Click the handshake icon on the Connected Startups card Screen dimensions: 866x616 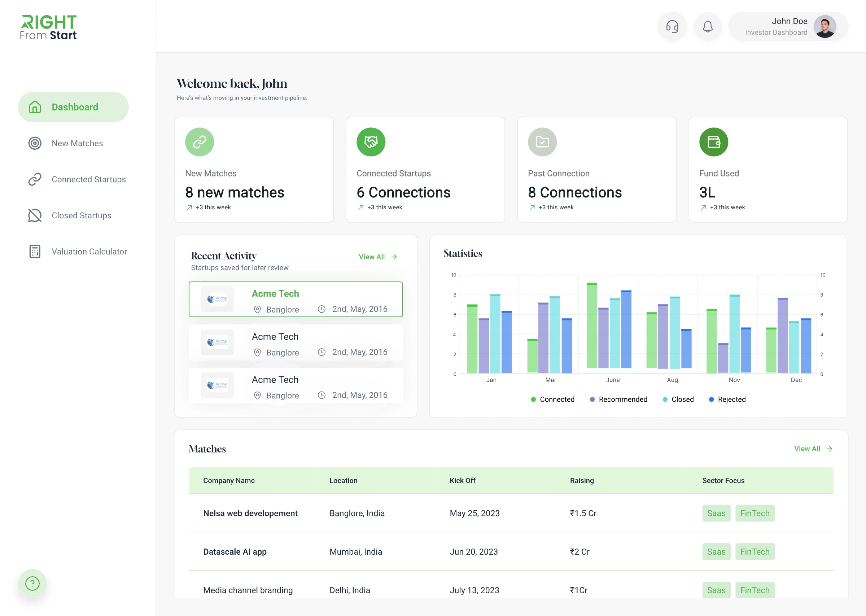tap(371, 142)
